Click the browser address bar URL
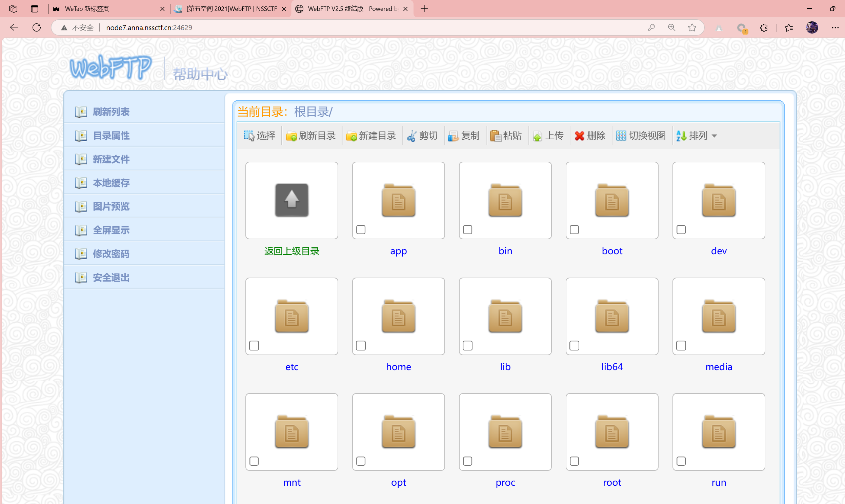The image size is (845, 504). click(149, 27)
